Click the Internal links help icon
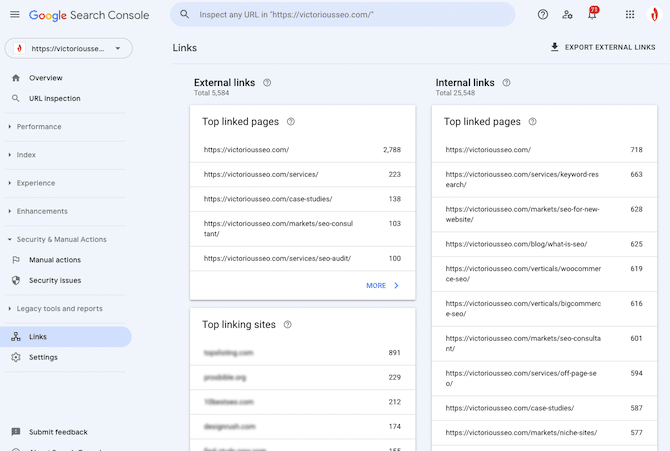Screen dimensions: 670x451 506,83
